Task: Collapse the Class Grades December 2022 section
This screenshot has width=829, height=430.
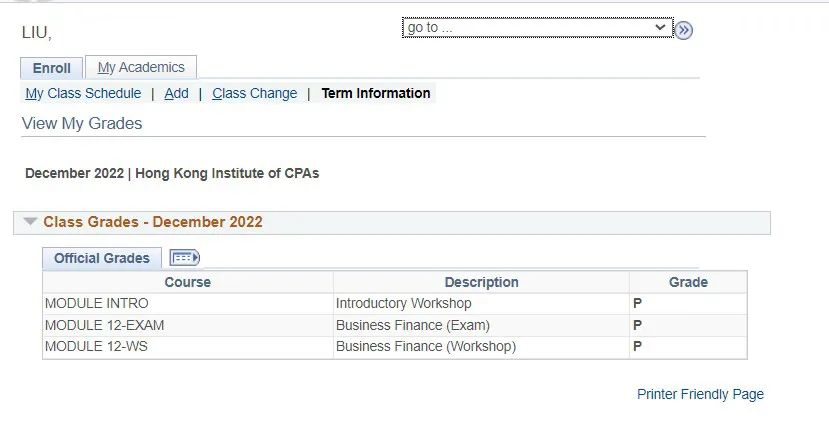Action: [x=30, y=222]
